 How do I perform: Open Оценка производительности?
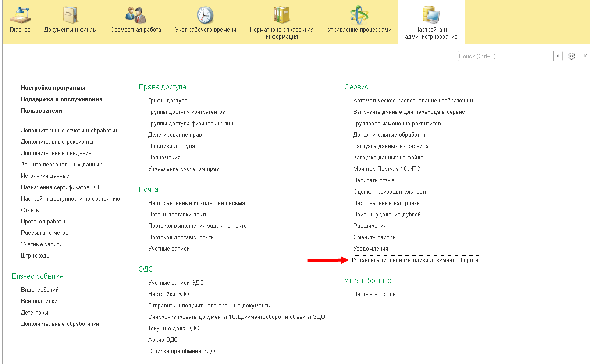point(391,192)
